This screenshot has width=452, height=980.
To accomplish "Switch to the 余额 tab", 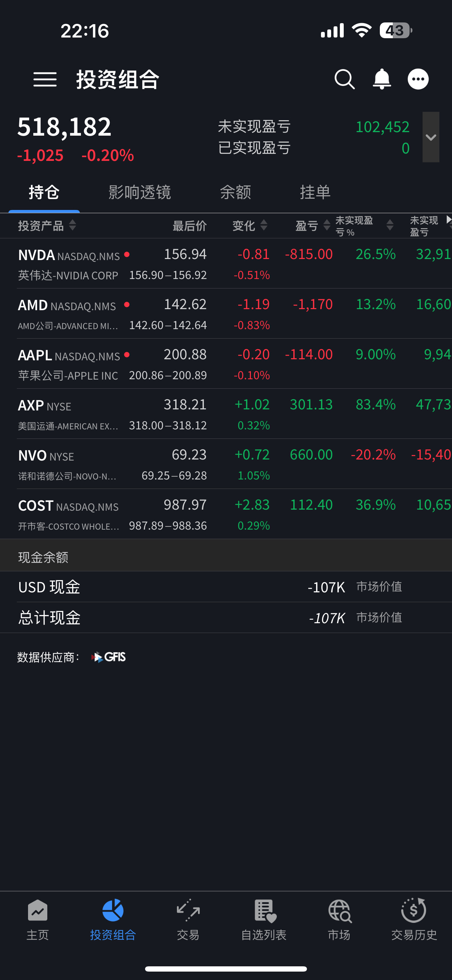I will point(235,192).
